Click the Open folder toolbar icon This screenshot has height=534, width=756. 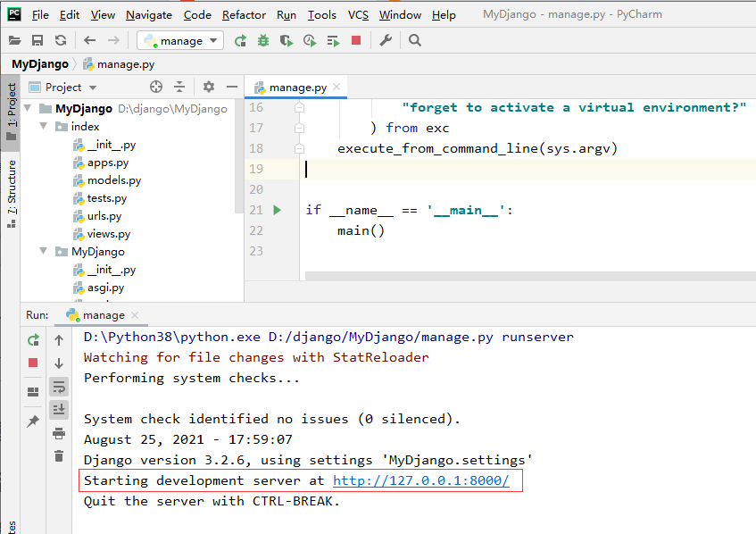[x=15, y=40]
